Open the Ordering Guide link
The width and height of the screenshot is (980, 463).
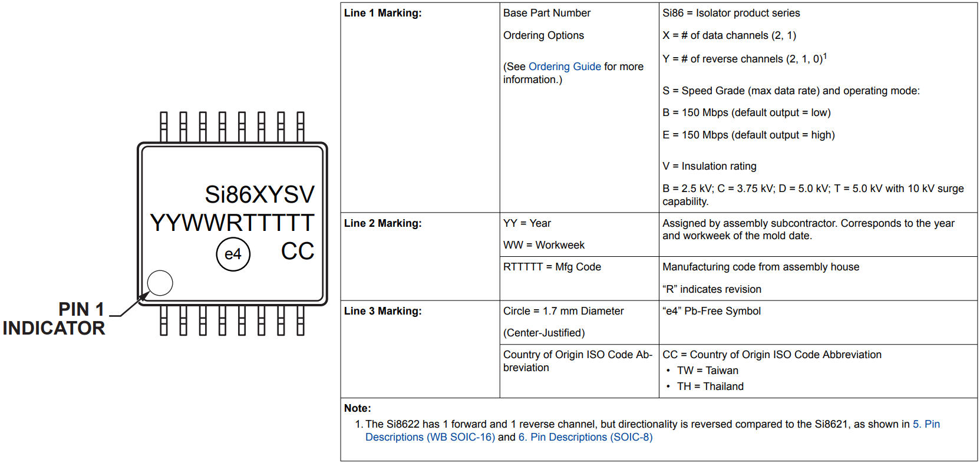[565, 67]
